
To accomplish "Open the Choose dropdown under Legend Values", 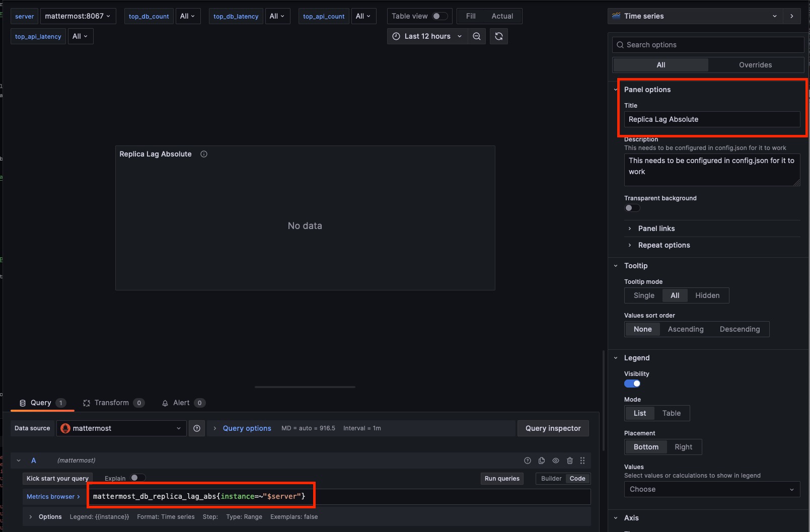I will pyautogui.click(x=711, y=489).
